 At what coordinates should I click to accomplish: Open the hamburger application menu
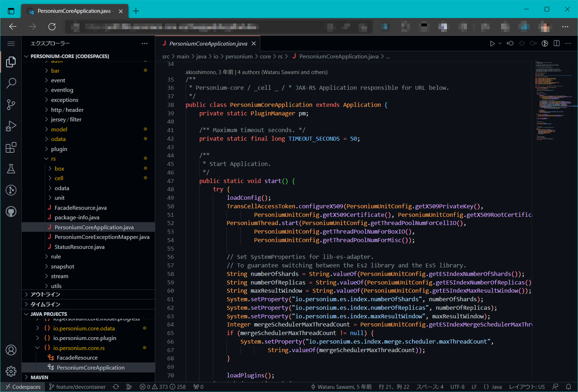pos(11,43)
